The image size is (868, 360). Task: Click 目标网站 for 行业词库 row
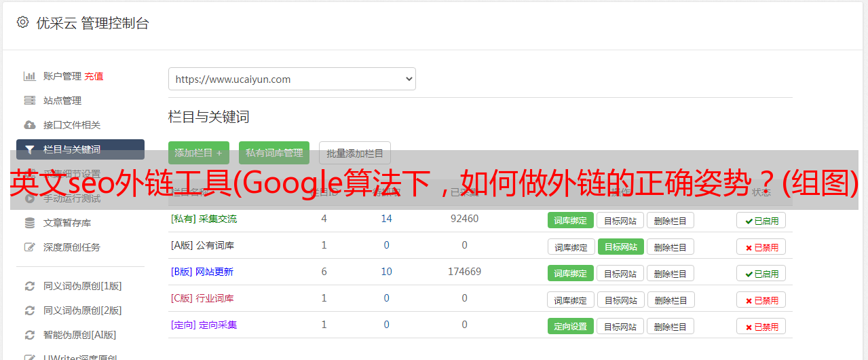tap(620, 300)
